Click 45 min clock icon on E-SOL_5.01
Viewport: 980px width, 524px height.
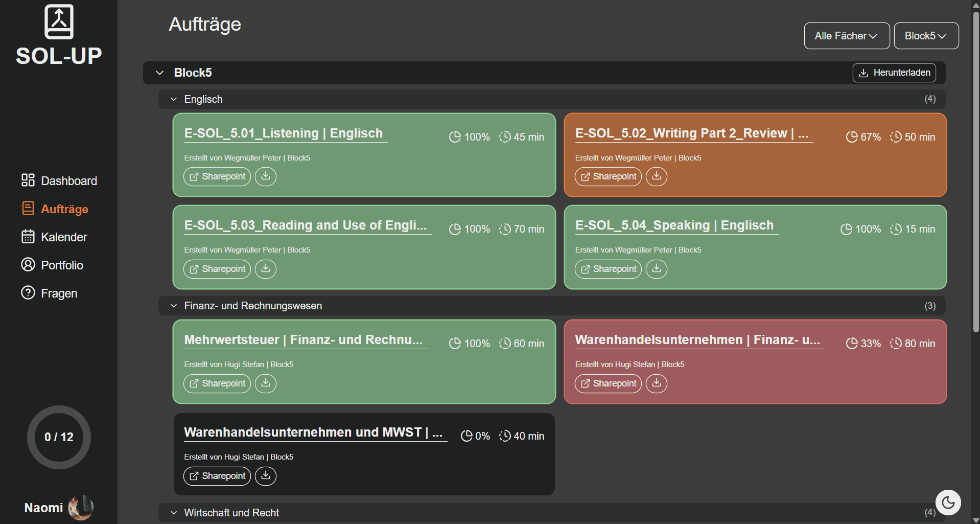[x=505, y=137]
